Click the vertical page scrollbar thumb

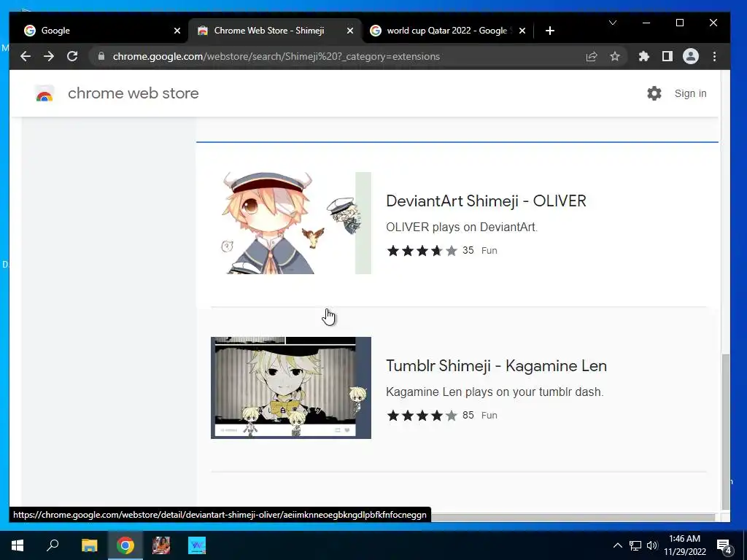click(725, 432)
